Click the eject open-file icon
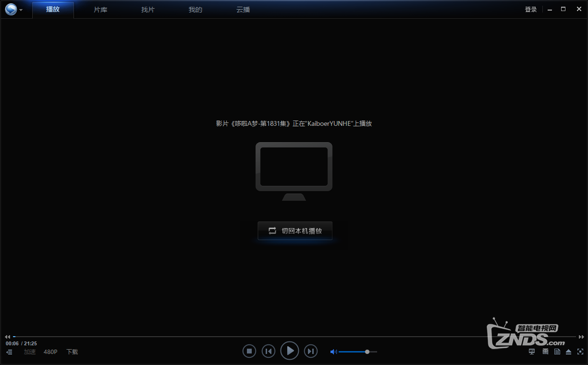 pos(569,352)
